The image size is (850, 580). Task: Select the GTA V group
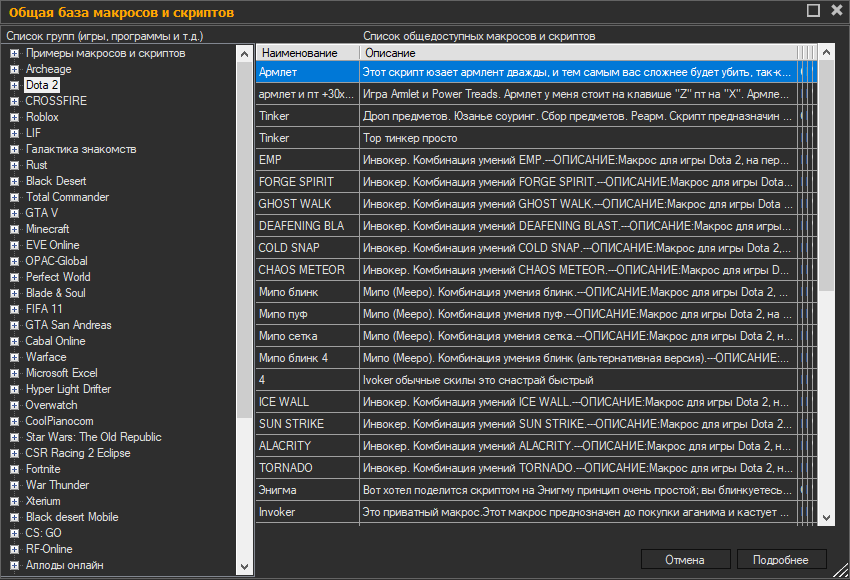pyautogui.click(x=42, y=213)
